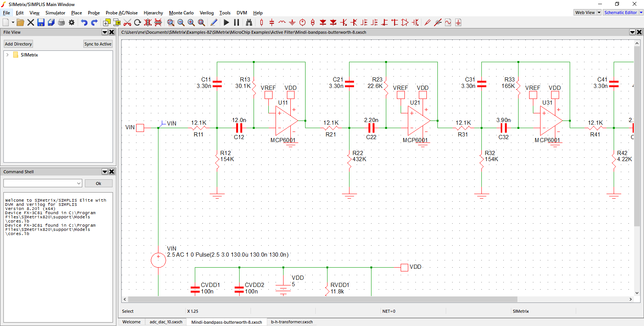Open the Command Shell command combo box
Viewport: 644px width, 326px height.
pyautogui.click(x=43, y=183)
